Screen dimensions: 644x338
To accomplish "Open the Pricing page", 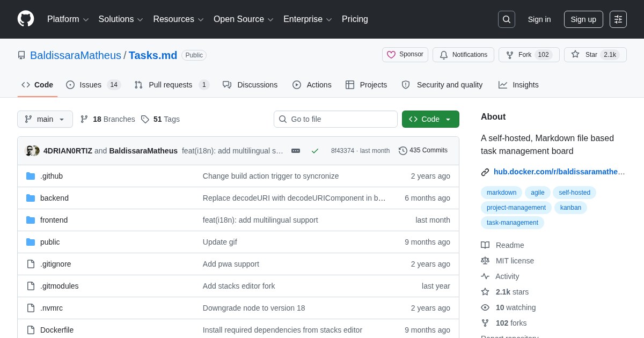I will [x=355, y=19].
